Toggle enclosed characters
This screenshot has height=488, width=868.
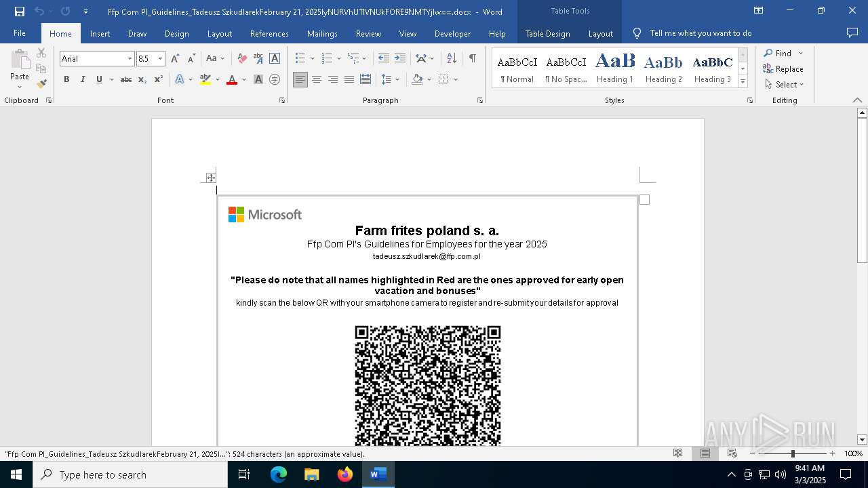coord(275,79)
